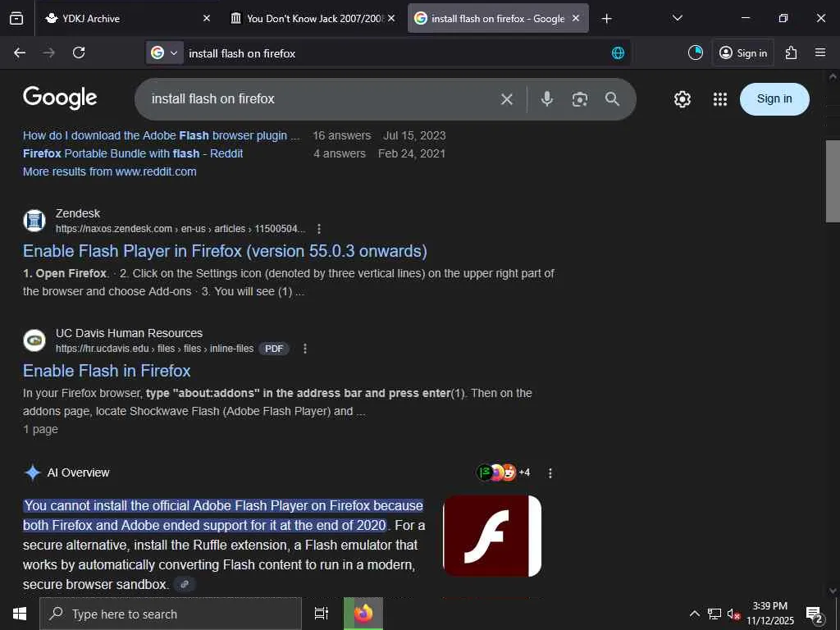Click the Firefox taskbar icon
Viewport: 840px width, 630px height.
(363, 614)
